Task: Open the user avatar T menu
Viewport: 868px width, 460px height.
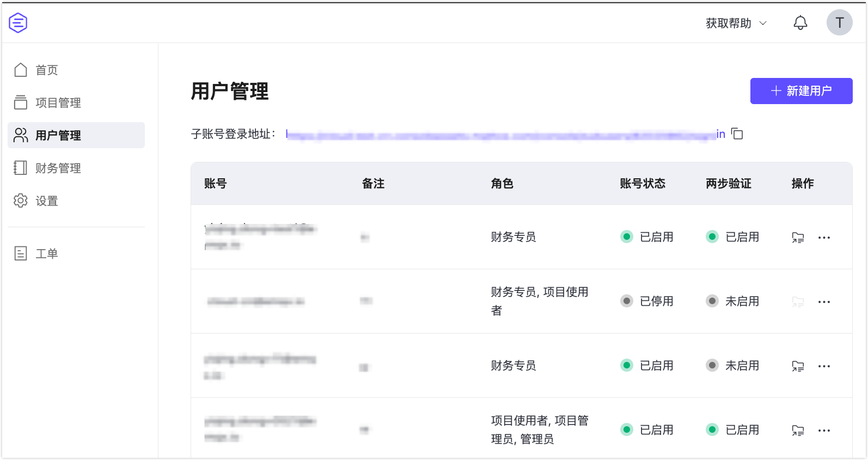Action: click(839, 23)
